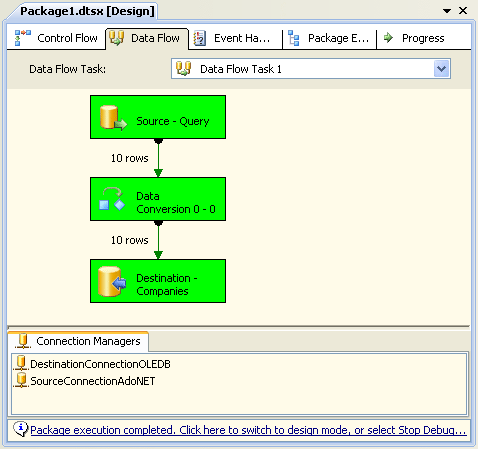Click the Destination - Companies database icon
Image resolution: width=478 pixels, height=449 pixels.
click(112, 281)
